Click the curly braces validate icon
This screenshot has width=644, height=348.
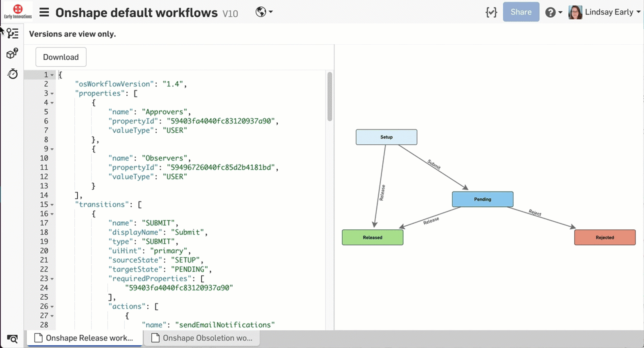pyautogui.click(x=491, y=12)
